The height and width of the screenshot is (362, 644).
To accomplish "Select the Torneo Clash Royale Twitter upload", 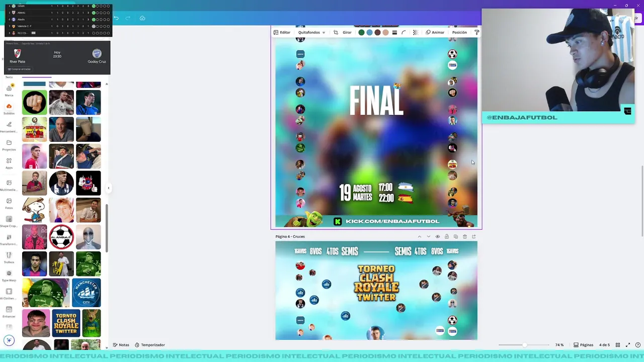I will pos(66,323).
